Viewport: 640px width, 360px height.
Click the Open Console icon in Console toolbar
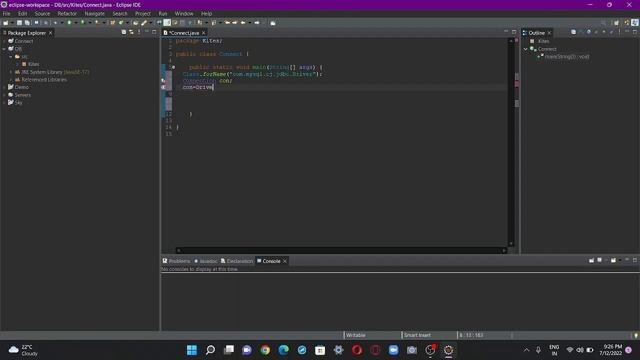coord(613,260)
